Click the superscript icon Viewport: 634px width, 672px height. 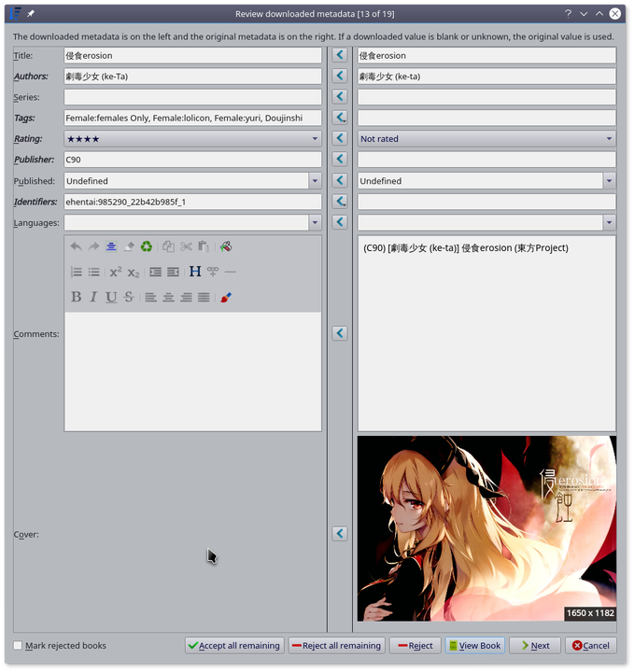tap(116, 272)
